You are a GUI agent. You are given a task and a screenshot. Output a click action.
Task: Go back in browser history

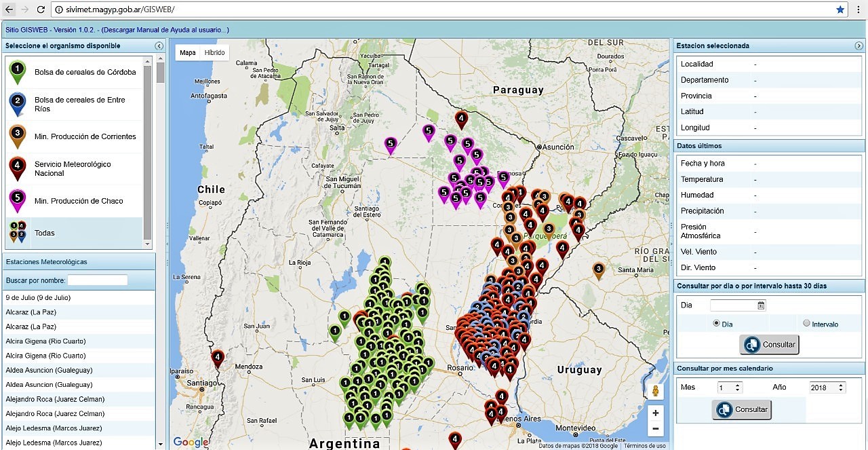[9, 10]
